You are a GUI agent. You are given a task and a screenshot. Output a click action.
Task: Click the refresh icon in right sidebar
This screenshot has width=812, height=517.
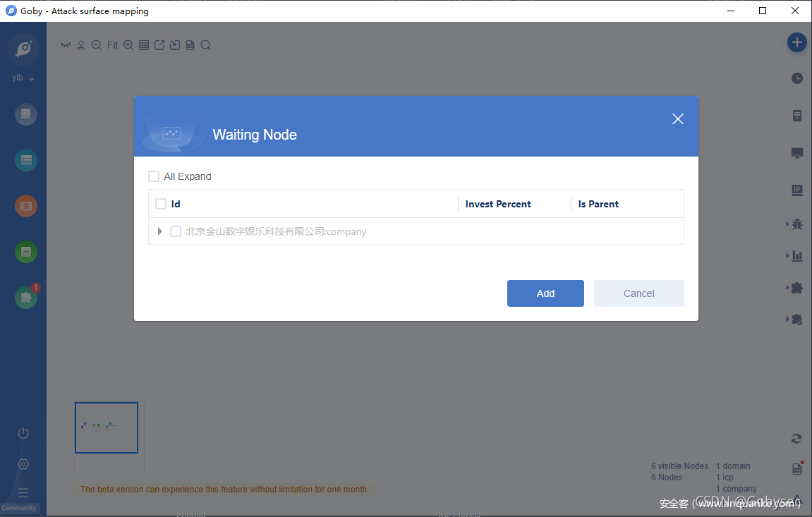pos(796,439)
